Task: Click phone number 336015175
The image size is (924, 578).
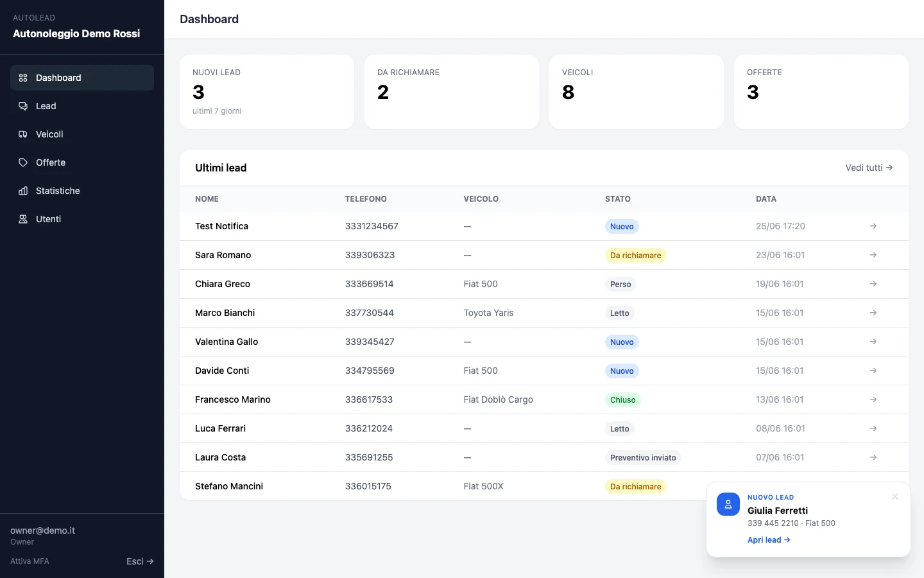Action: 368,486
